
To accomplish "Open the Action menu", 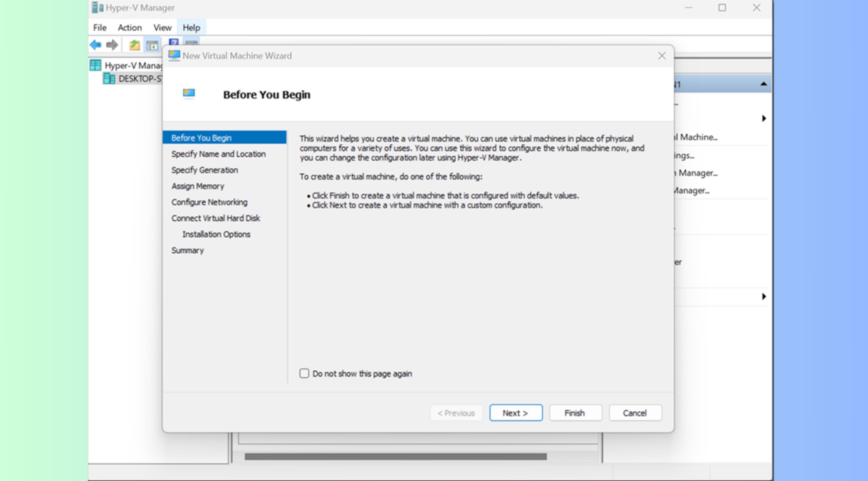I will pos(130,28).
